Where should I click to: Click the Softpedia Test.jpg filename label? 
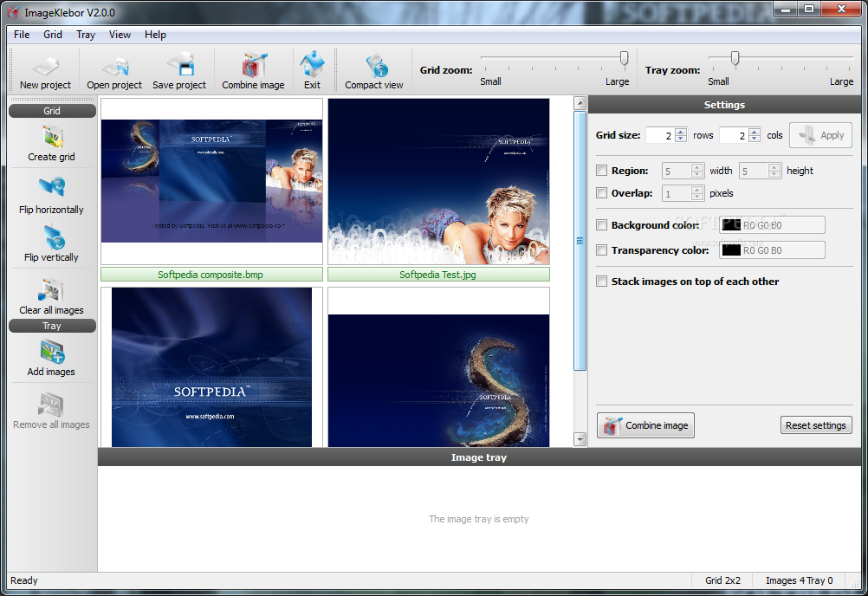click(x=438, y=275)
